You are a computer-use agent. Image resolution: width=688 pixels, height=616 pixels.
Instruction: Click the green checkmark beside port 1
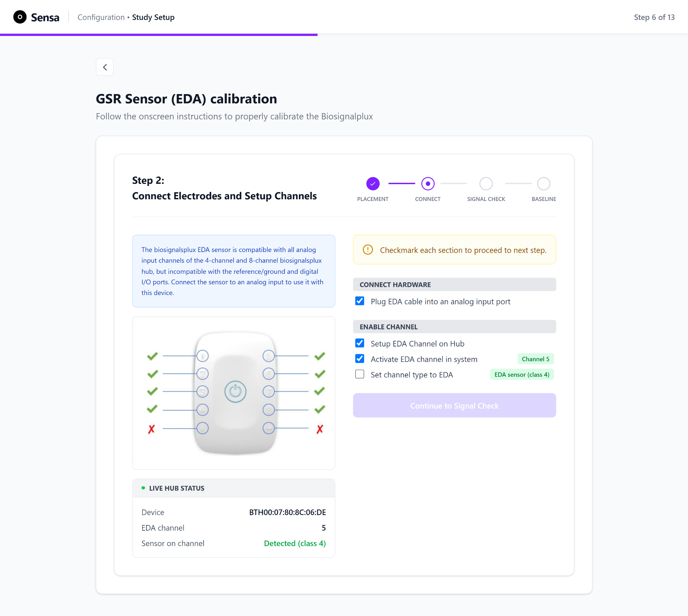[152, 356]
